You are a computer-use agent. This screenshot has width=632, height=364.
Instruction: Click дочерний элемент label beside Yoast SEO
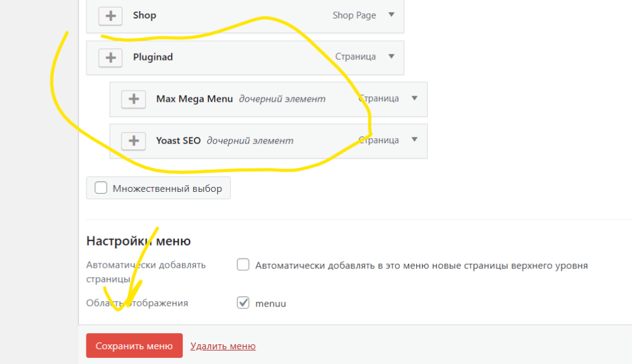[x=251, y=141]
